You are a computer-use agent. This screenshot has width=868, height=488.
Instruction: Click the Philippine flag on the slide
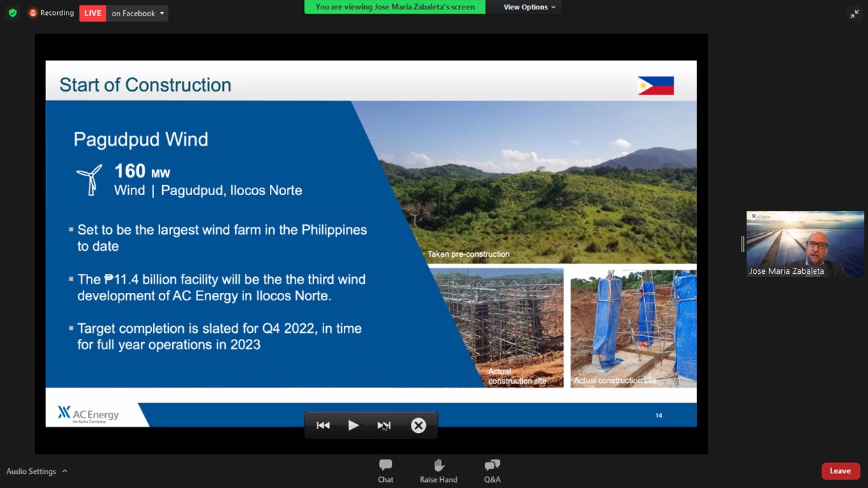(656, 85)
